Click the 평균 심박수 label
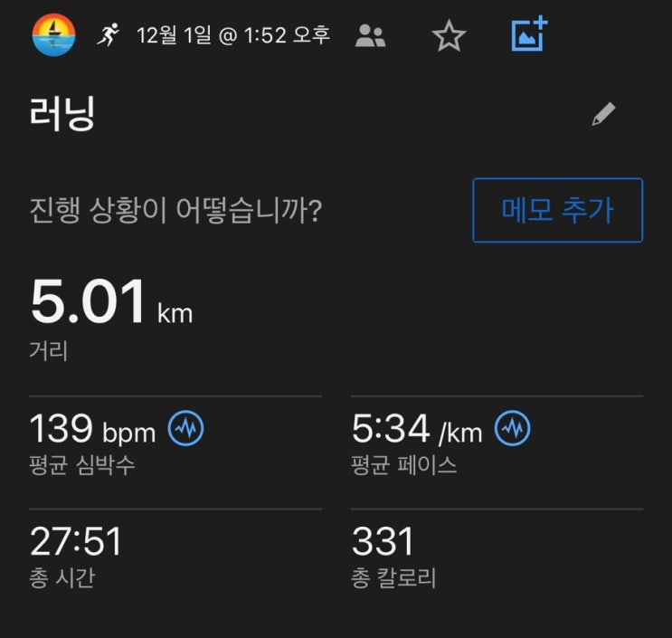672x638 pixels. tap(82, 465)
